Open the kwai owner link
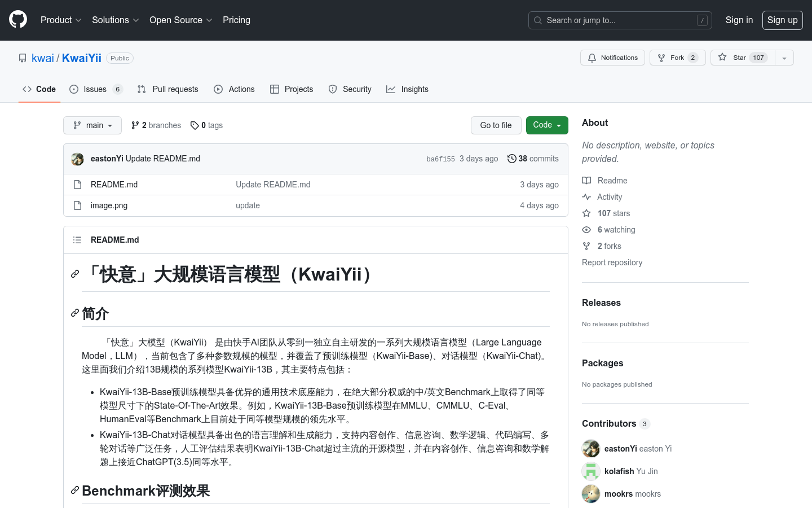 (43, 58)
